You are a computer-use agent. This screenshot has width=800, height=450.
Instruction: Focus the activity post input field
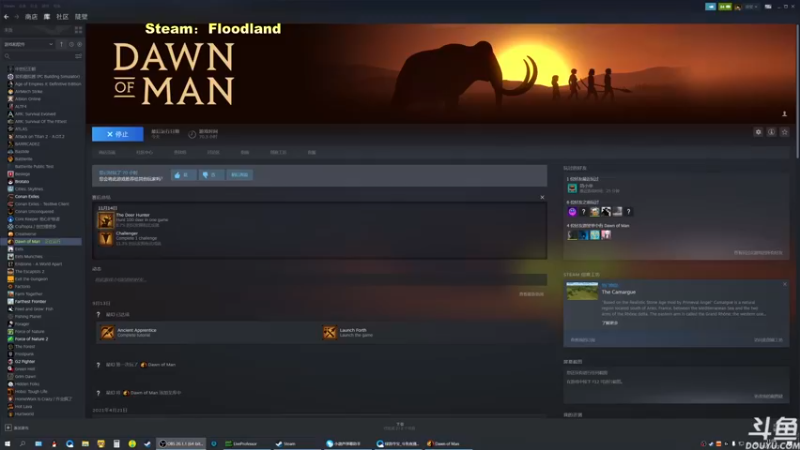pos(319,280)
